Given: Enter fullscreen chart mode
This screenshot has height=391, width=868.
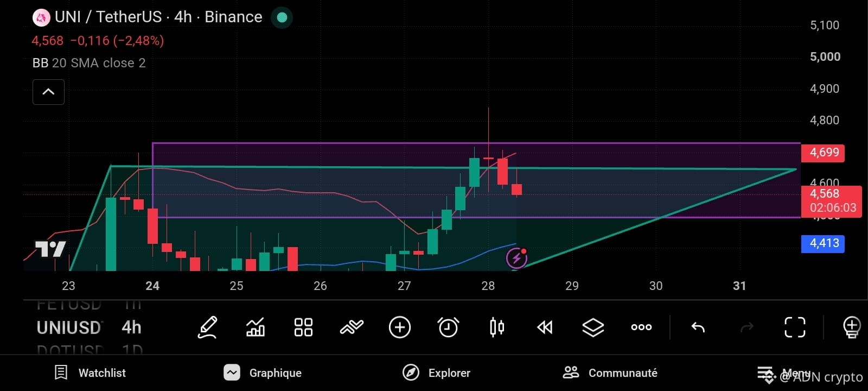Looking at the screenshot, I should tap(795, 327).
